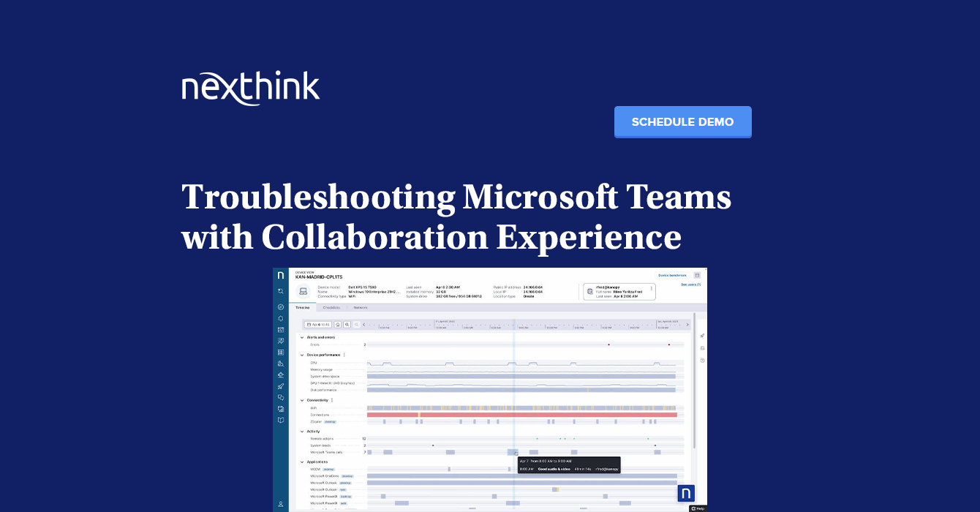The image size is (980, 512).
Task: Open the blue Nexthink chat widget
Action: (686, 493)
